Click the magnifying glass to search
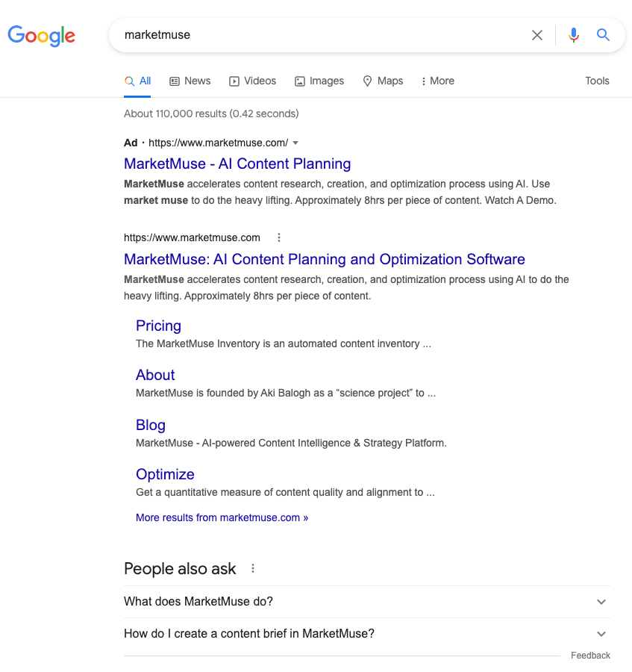This screenshot has height=672, width=632. point(603,34)
